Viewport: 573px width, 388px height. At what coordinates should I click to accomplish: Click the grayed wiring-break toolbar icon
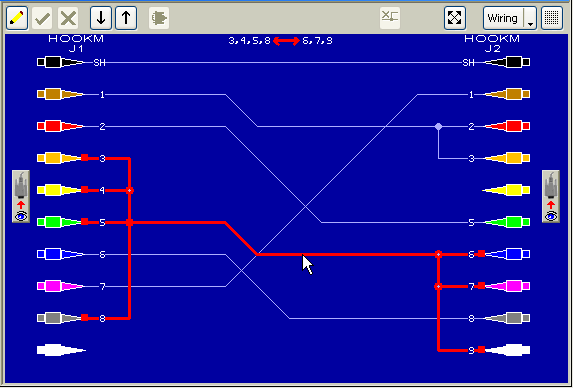coord(390,18)
